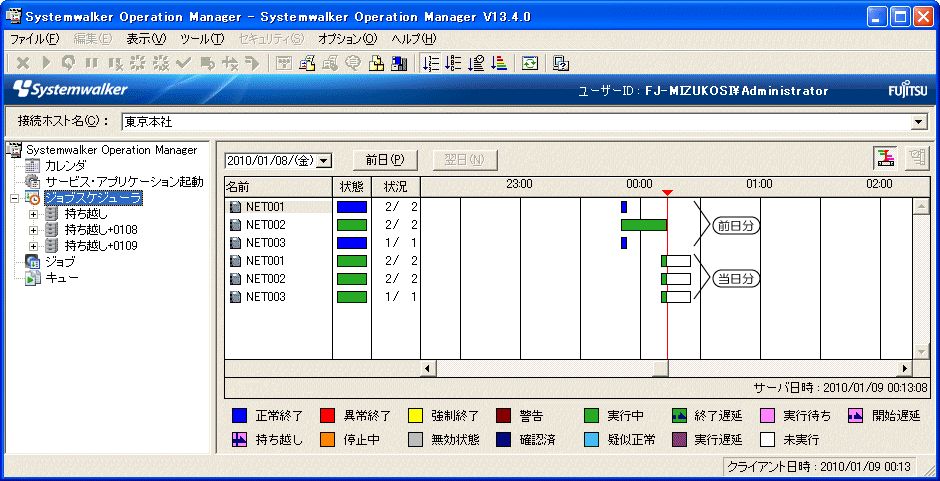Click the colored Gantt chart view icon

(885, 158)
